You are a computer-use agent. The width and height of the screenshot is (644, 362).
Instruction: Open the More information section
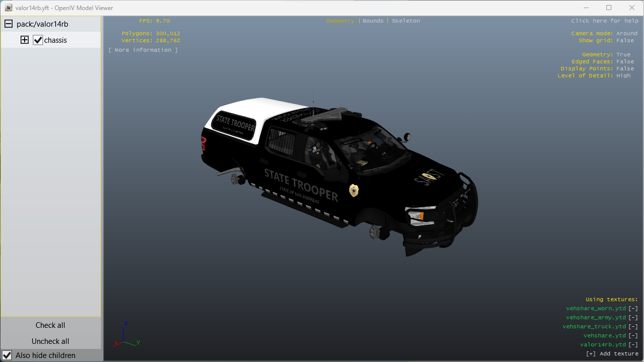tap(143, 50)
